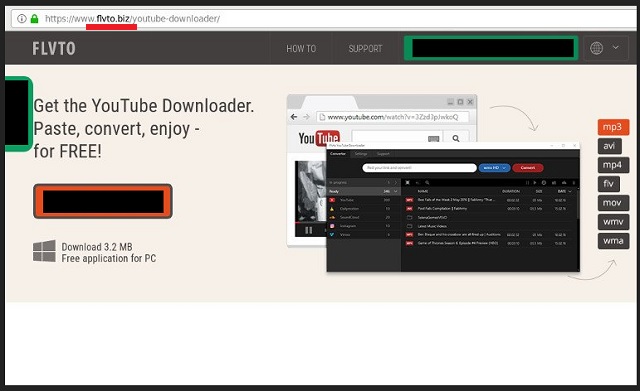Click the green padlock security icon
The width and height of the screenshot is (640, 391).
coord(35,18)
